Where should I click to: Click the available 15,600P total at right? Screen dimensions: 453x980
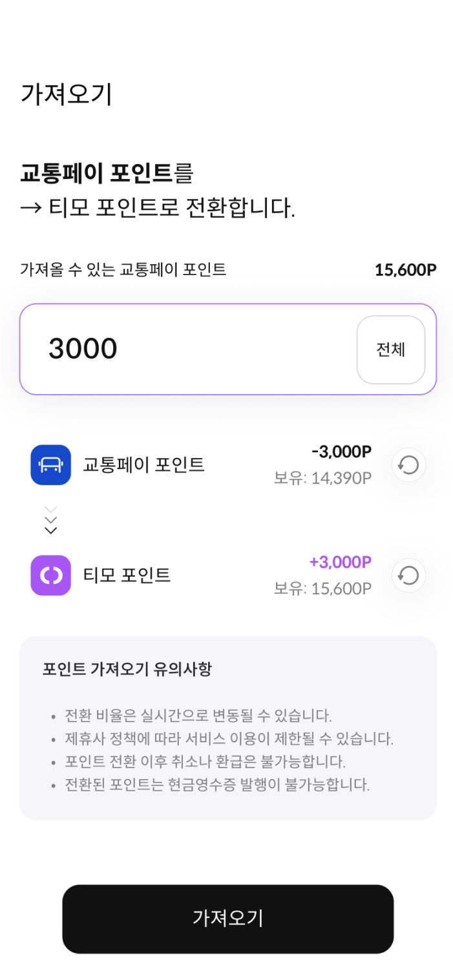click(405, 270)
